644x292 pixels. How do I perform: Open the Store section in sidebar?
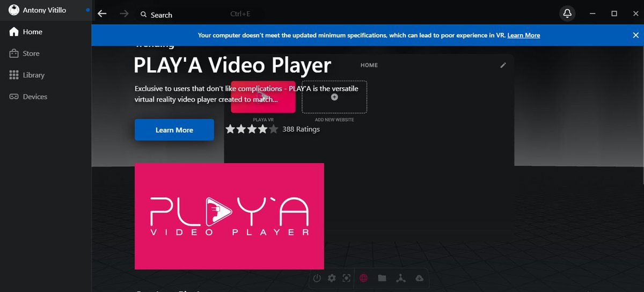[46, 54]
